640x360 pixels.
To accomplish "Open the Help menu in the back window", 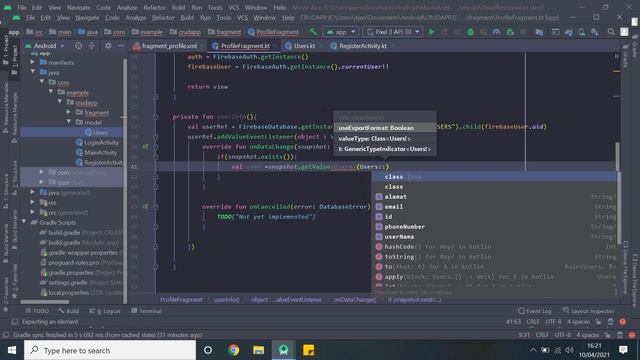I will coord(280,7).
